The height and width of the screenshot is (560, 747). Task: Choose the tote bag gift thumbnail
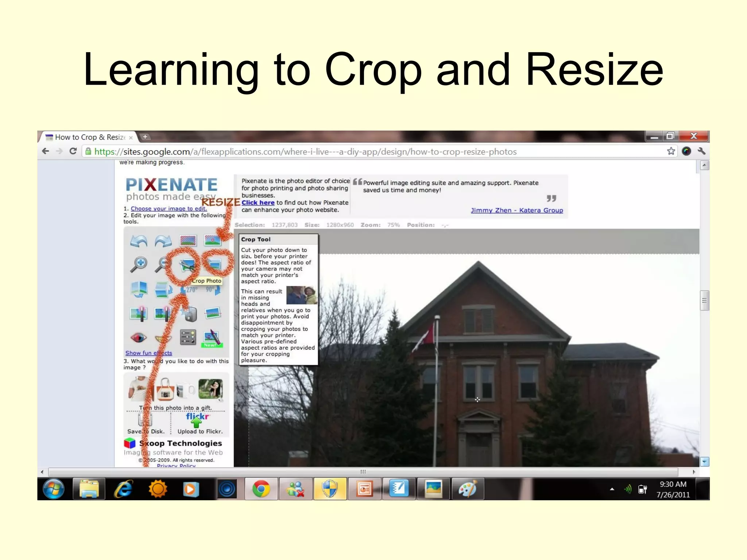165,389
